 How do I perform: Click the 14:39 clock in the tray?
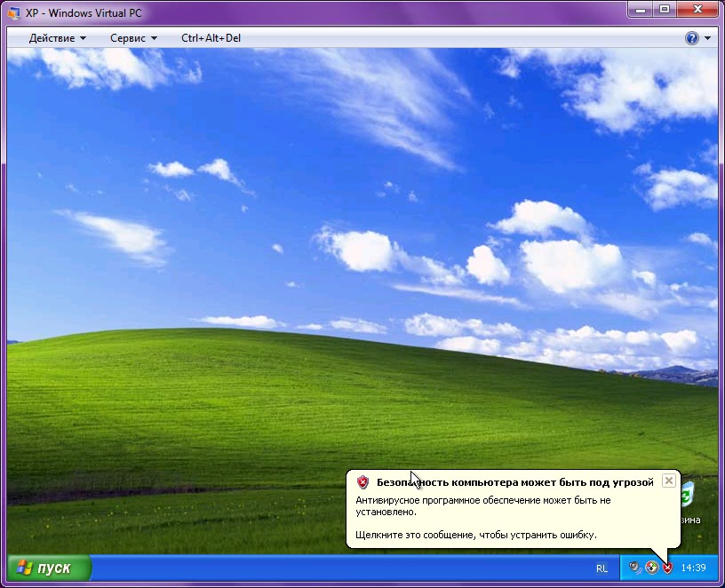694,568
